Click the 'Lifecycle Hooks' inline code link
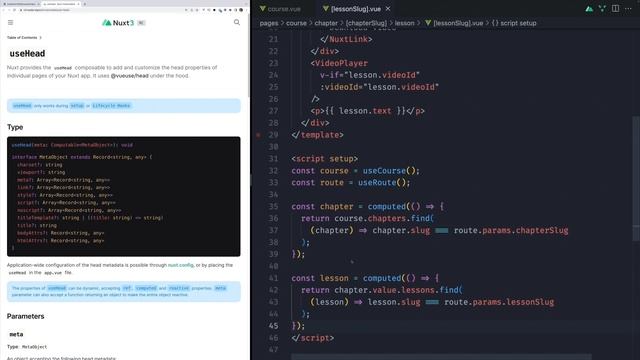Image resolution: width=640 pixels, height=360 pixels. pos(111,106)
